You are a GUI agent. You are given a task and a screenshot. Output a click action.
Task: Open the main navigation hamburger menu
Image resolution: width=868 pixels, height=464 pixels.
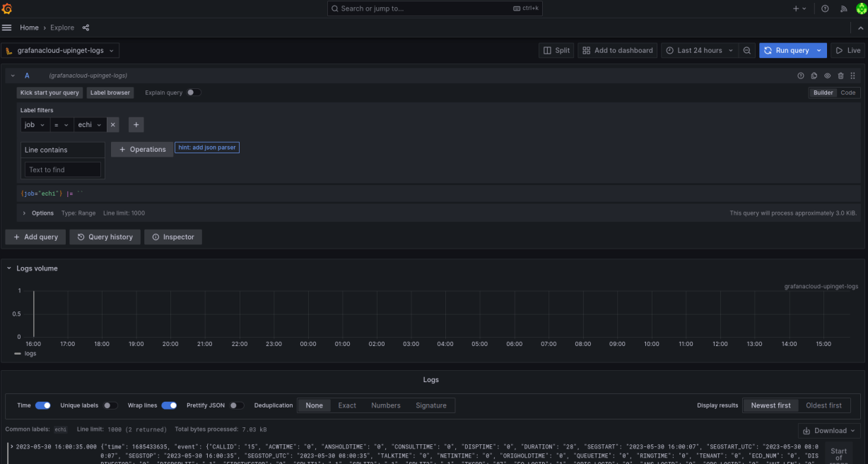click(x=7, y=28)
